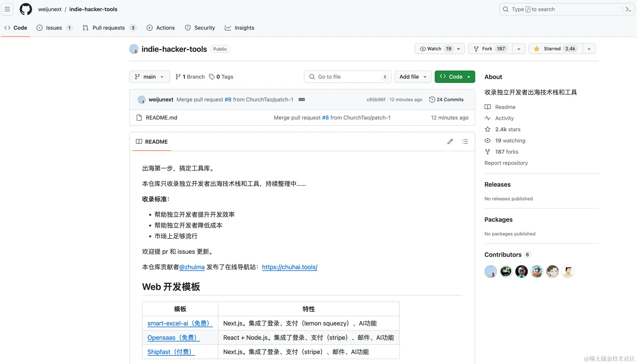Open the @zhuima profile link
Screen dimensions: 637x364
tap(192, 267)
